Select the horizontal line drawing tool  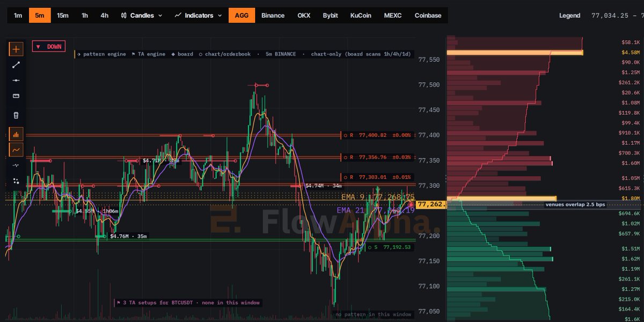16,80
